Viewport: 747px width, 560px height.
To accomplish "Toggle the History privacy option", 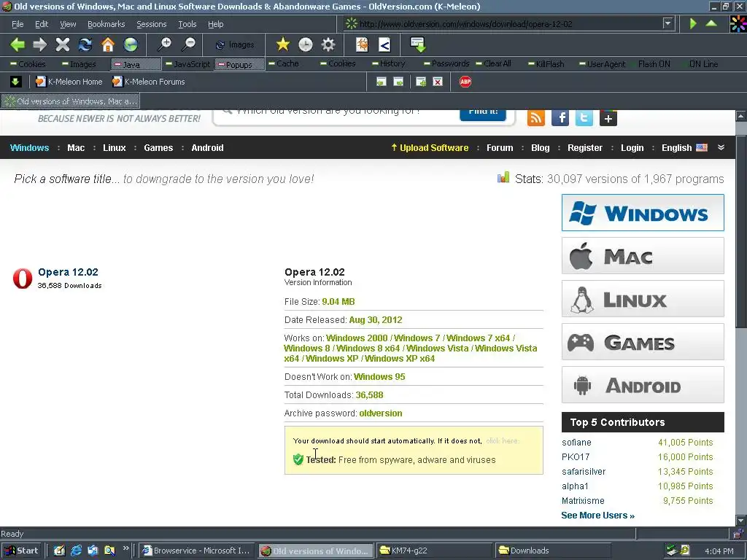I will (388, 64).
